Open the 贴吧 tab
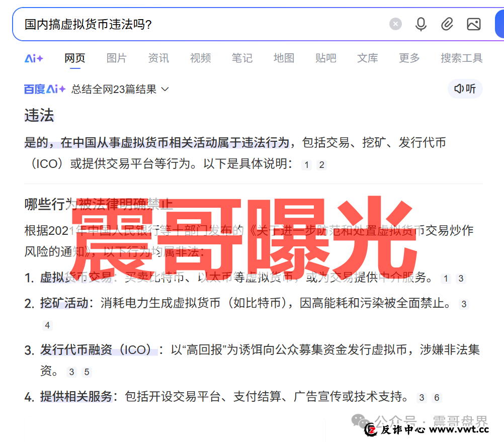Viewport: 504px width, 442px height. click(325, 58)
